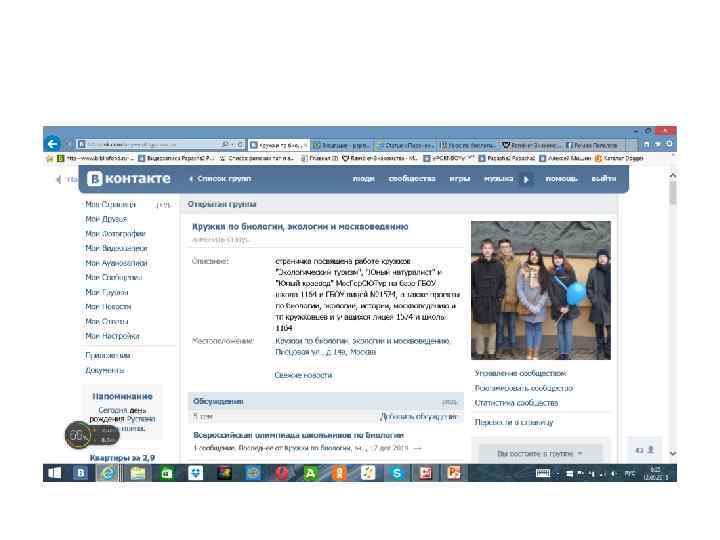
Task: Open 'музыка' in the VK header
Action: click(x=498, y=179)
